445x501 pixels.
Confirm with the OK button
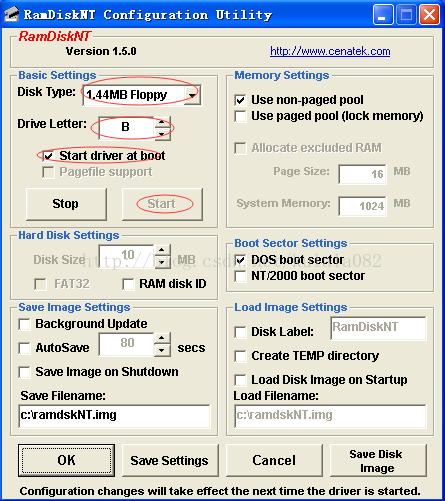point(66,460)
